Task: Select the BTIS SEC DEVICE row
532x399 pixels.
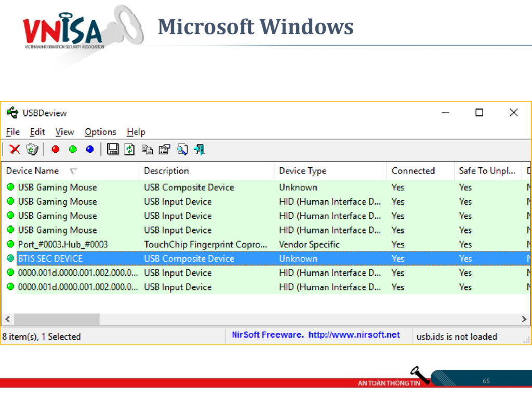Action: [273, 259]
